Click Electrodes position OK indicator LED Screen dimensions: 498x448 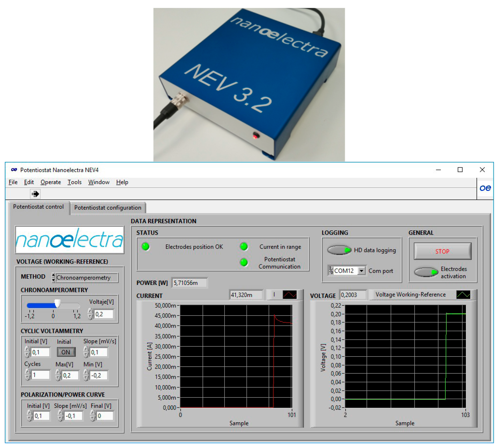pyautogui.click(x=146, y=246)
